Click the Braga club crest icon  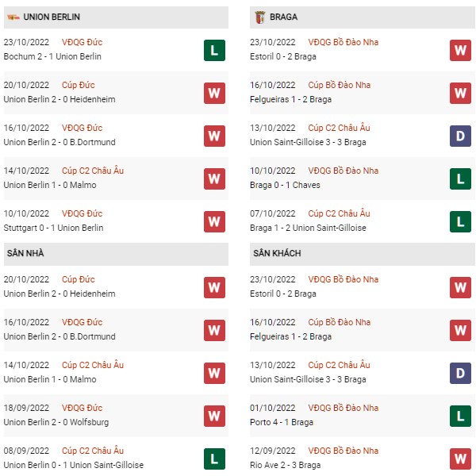point(260,17)
